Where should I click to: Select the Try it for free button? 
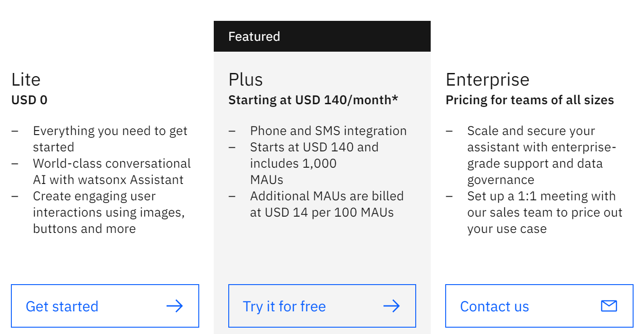tap(322, 306)
